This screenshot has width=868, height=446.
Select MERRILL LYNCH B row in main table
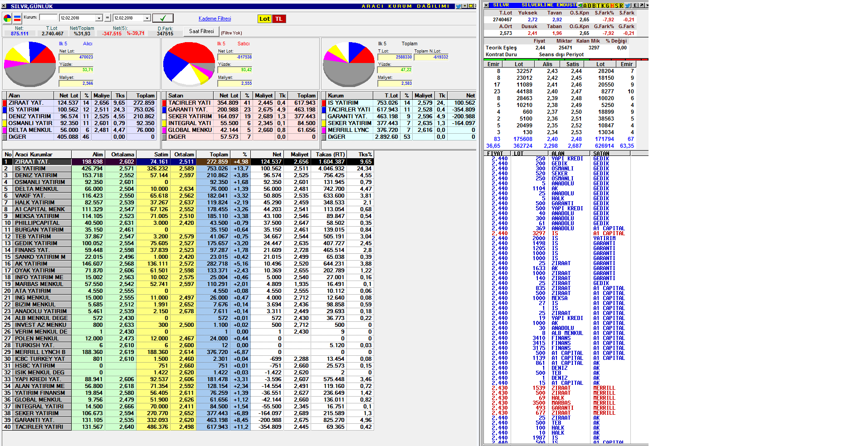pos(188,352)
